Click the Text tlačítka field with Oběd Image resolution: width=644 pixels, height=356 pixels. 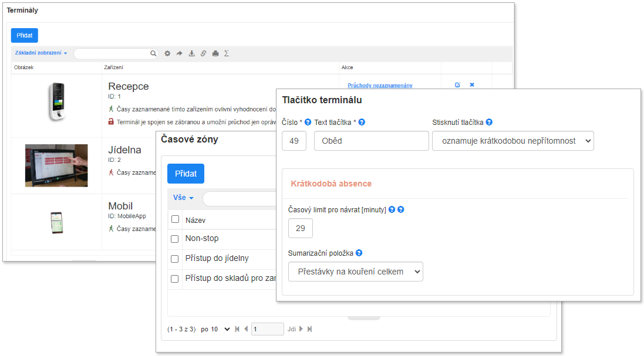(x=371, y=141)
